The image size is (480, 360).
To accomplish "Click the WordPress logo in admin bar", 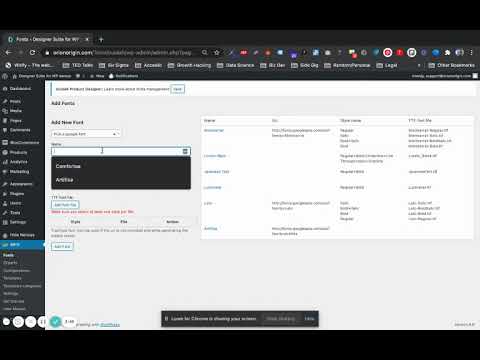I will (5, 76).
